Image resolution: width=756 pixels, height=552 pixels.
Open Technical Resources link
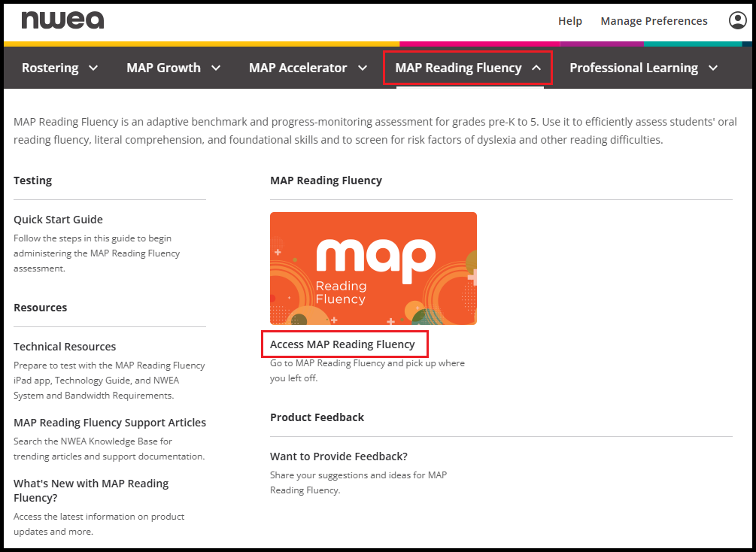[x=65, y=347]
